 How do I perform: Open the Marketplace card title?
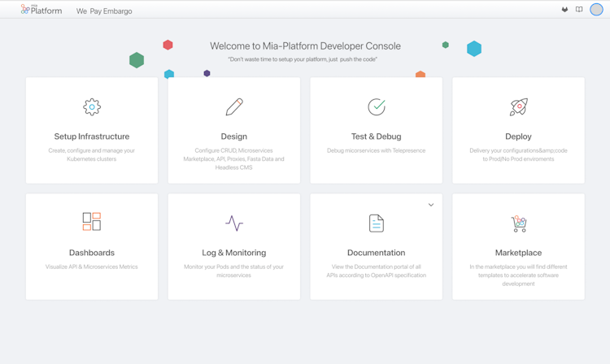tap(518, 253)
